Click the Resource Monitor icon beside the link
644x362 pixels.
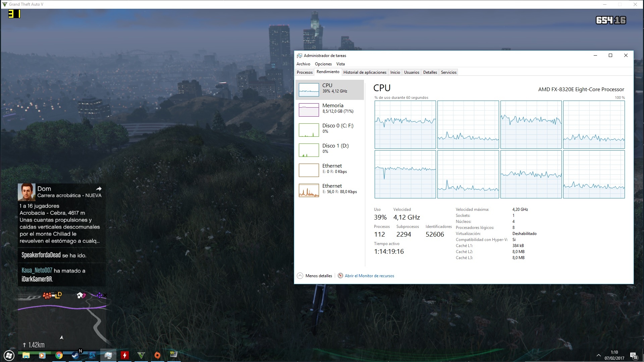[x=340, y=276]
